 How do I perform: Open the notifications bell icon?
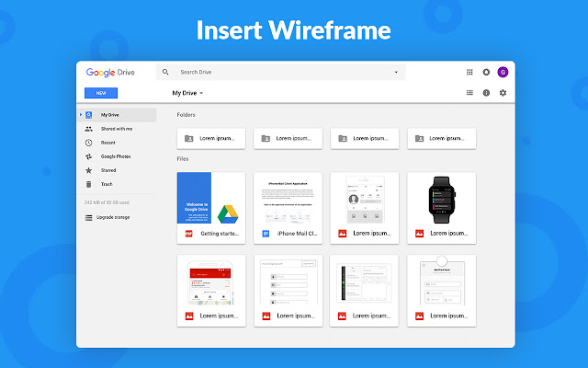(486, 72)
